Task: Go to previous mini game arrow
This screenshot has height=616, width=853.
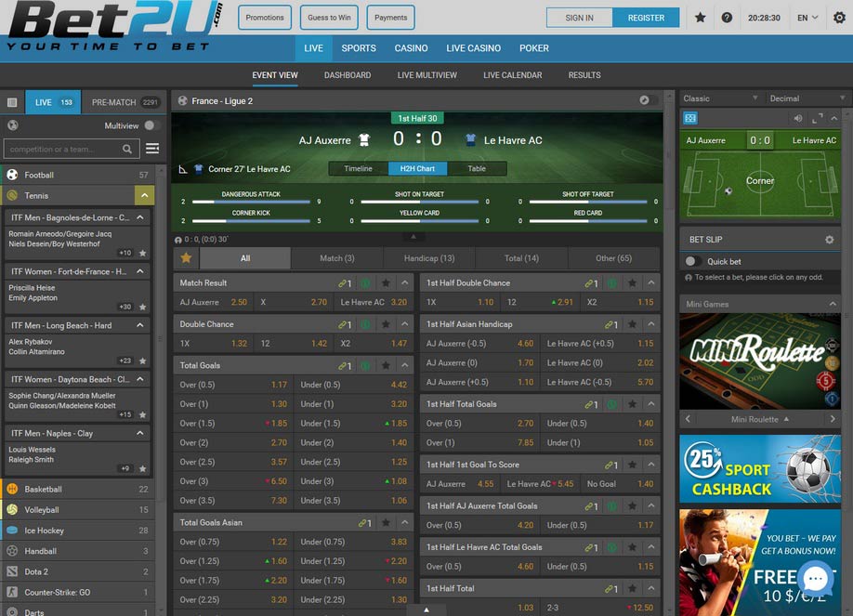Action: coord(689,419)
